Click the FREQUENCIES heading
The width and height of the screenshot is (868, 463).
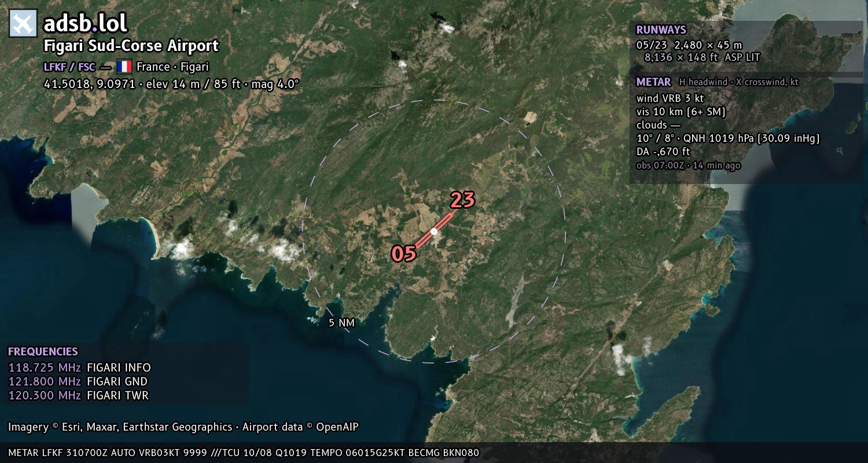(43, 352)
